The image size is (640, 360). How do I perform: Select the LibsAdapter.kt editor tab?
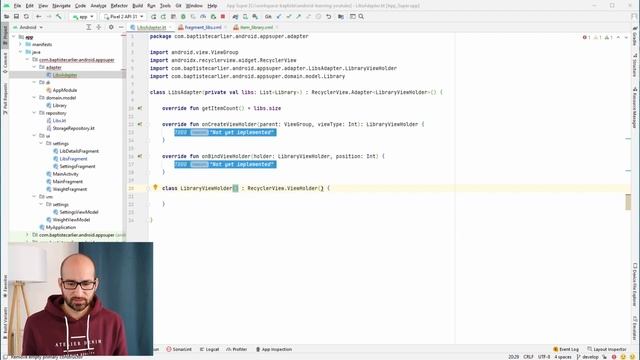tap(151, 27)
